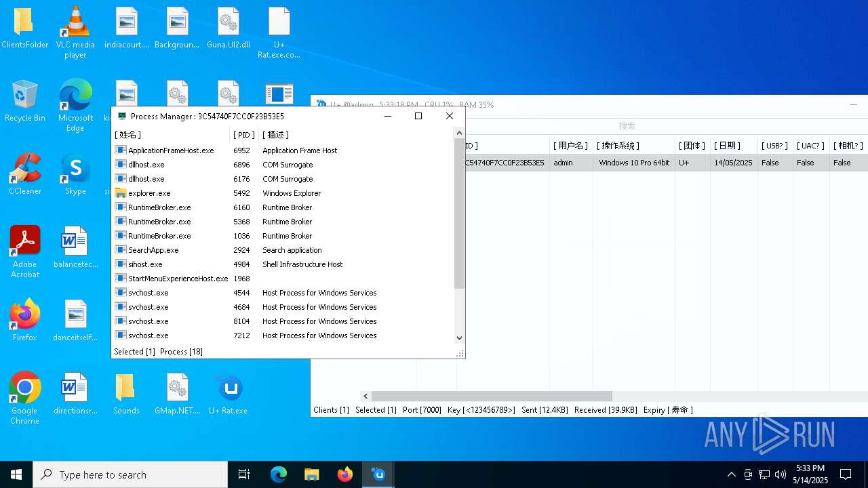Select the U+ Rat.exe.config desktop file
This screenshot has height=488, width=868.
click(x=279, y=33)
